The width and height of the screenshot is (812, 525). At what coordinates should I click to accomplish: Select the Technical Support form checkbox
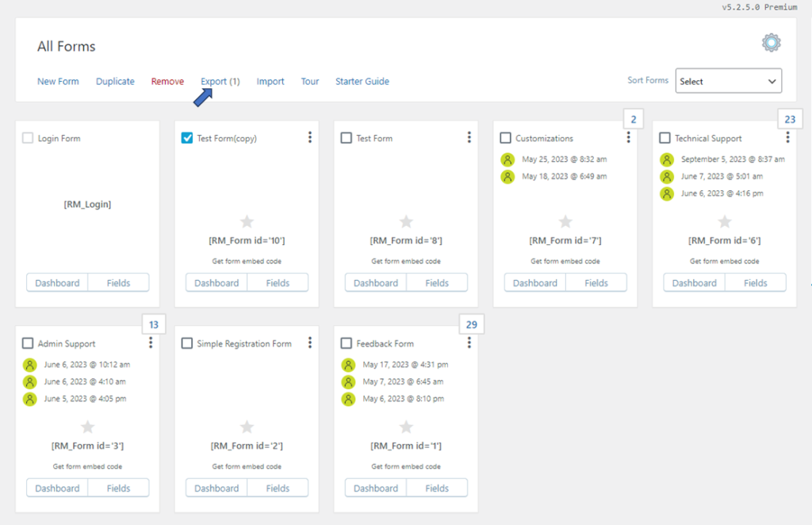click(x=664, y=137)
